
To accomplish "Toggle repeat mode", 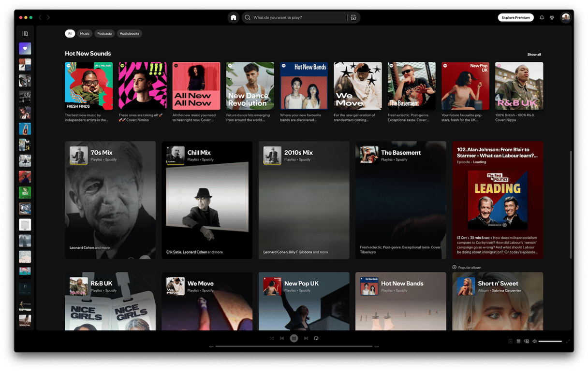I will [x=316, y=338].
